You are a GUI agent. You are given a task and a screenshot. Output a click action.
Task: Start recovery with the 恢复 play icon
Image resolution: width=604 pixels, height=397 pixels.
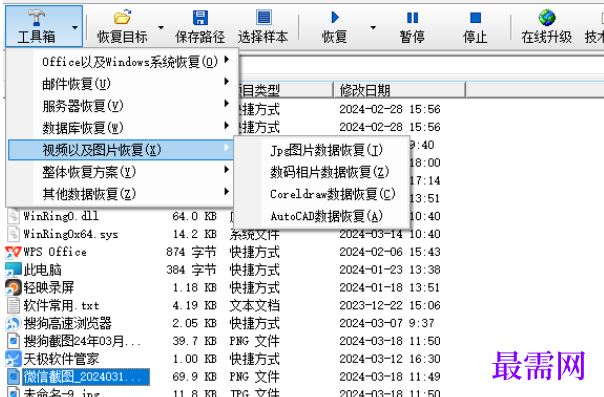pyautogui.click(x=335, y=17)
